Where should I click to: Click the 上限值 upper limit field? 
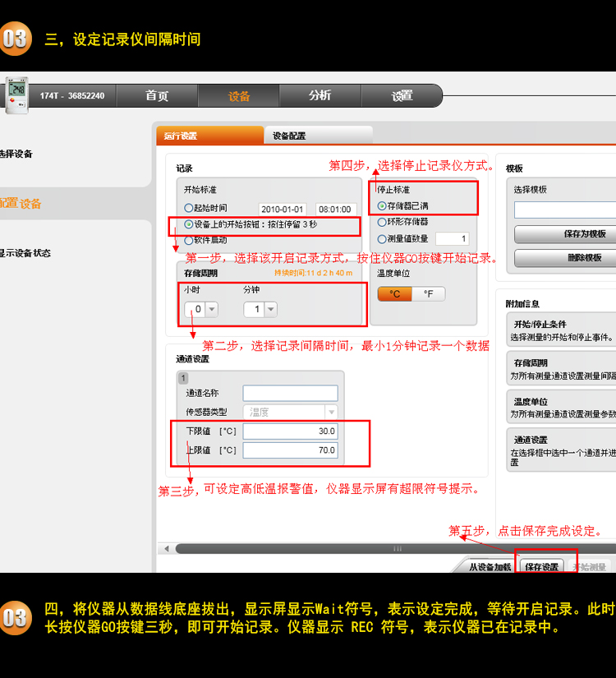coord(290,450)
